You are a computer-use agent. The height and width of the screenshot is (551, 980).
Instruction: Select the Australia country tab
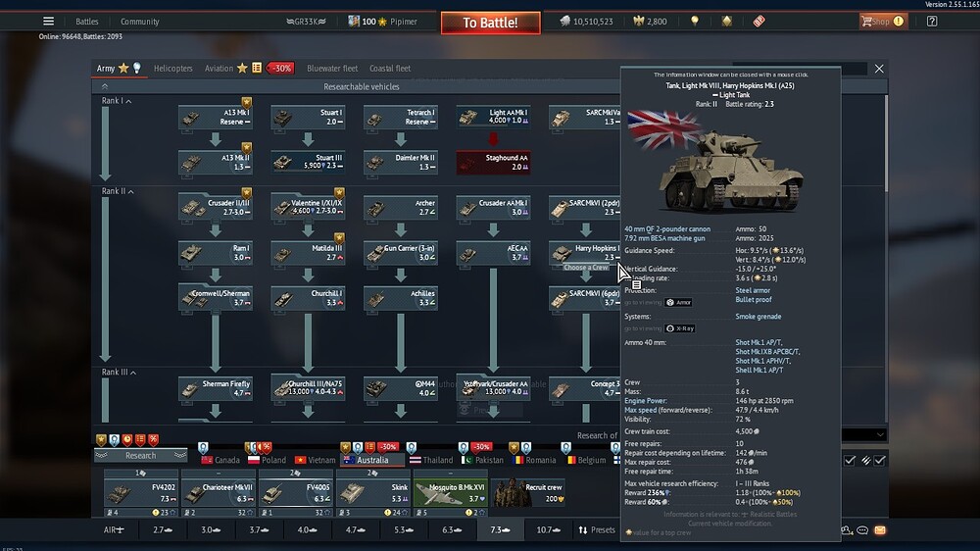click(x=373, y=460)
